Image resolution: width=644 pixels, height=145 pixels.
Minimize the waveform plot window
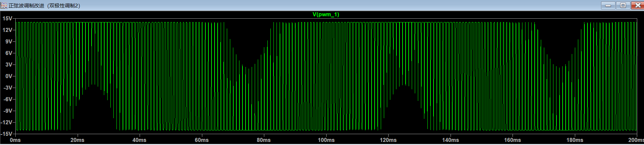(x=608, y=5)
